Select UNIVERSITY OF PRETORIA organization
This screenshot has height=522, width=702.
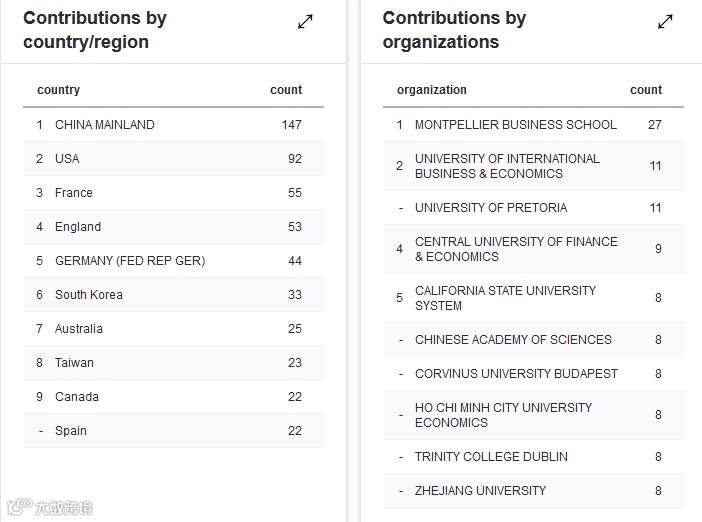pyautogui.click(x=490, y=208)
